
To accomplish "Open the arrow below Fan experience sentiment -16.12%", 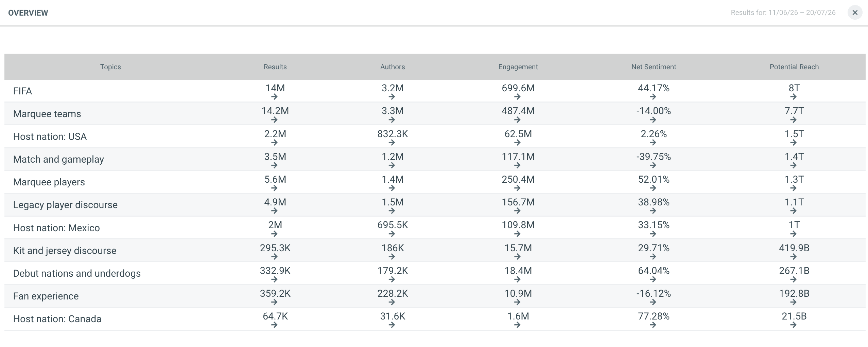I will coord(653,302).
